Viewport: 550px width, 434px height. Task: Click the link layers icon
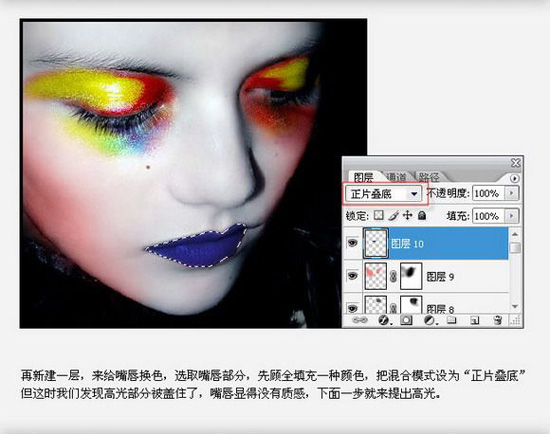tap(360, 320)
